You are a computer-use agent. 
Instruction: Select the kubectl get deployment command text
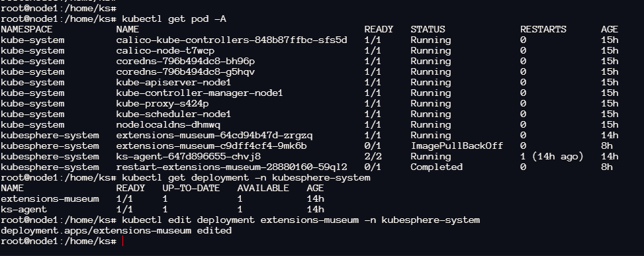pos(246,178)
